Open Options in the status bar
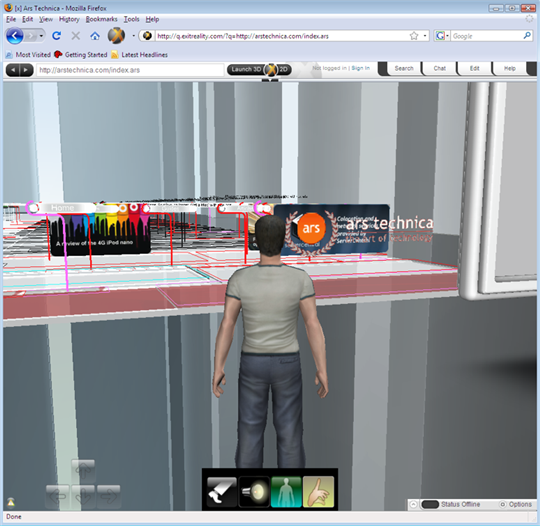The image size is (540, 526). point(516,504)
